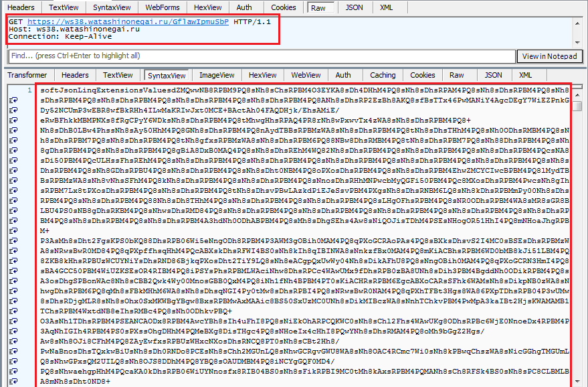Switch to ImageView response tab

217,76
